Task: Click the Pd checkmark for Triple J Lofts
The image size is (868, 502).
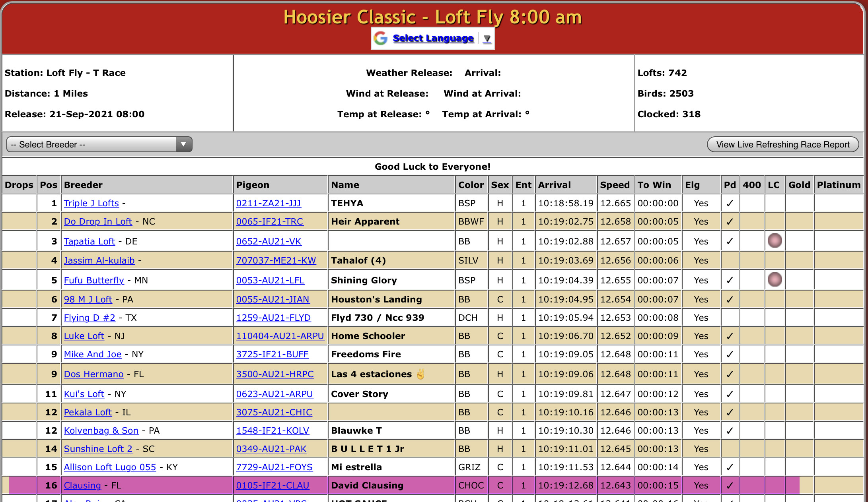Action: (x=730, y=204)
